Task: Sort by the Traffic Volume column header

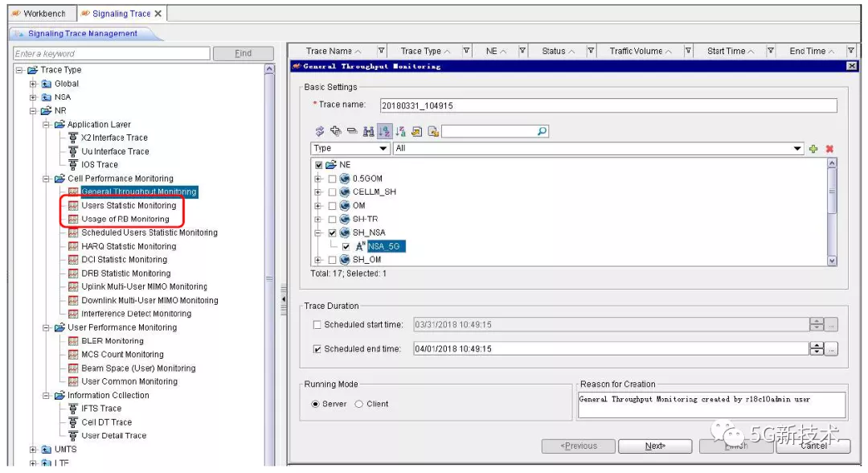Action: [x=640, y=51]
